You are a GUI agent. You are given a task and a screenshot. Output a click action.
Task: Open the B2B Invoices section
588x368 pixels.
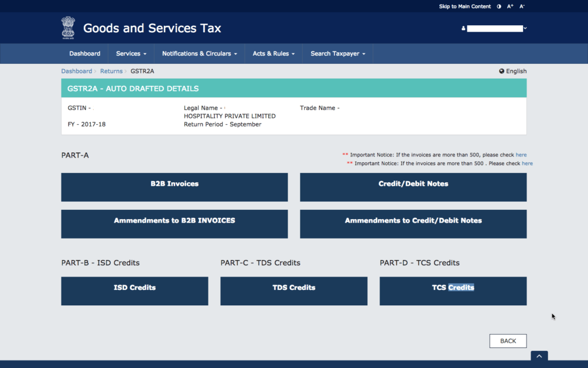174,187
